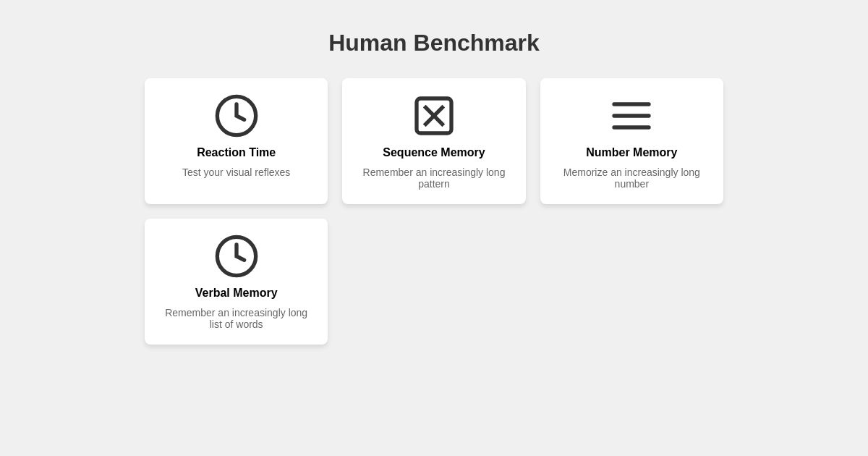Viewport: 868px width, 456px height.
Task: Select the crossed-box Sequence Memory icon
Action: click(434, 116)
